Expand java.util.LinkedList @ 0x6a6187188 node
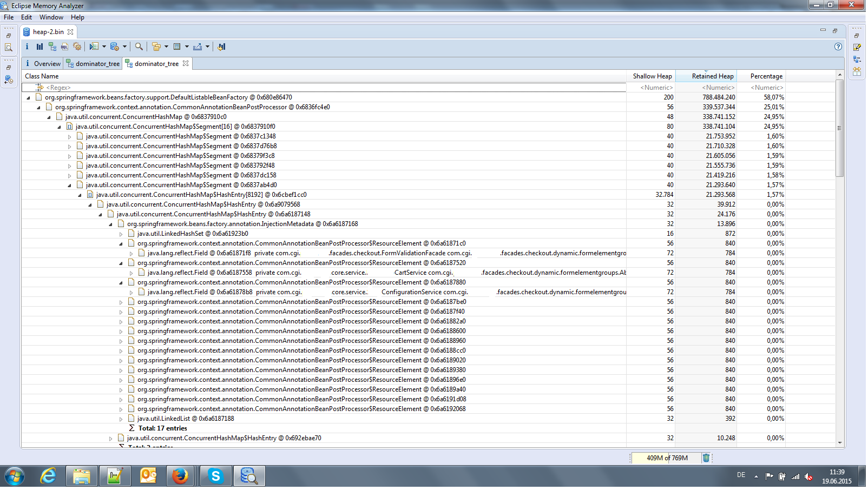 121,419
